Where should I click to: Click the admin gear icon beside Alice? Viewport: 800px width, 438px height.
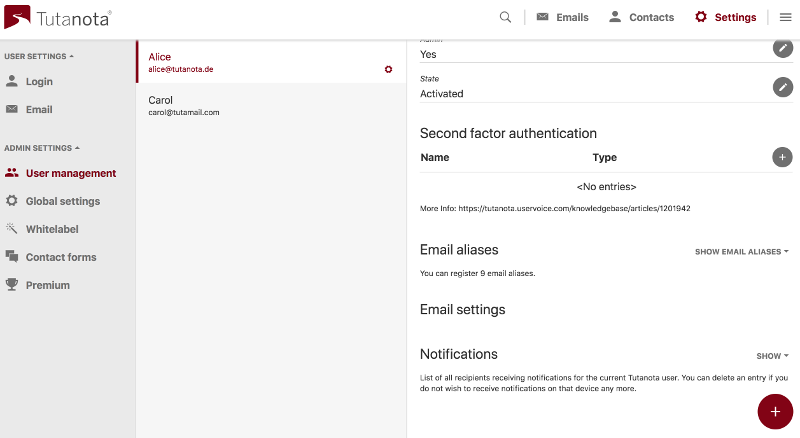(x=388, y=69)
